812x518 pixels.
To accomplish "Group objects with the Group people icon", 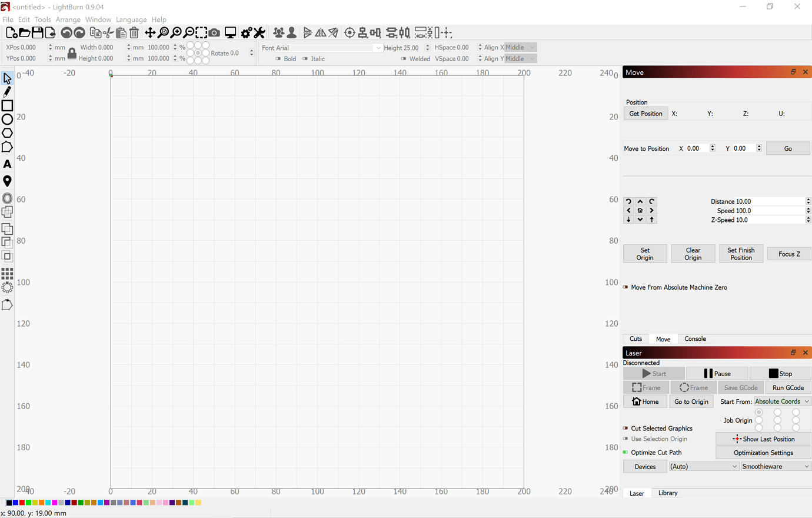I will pyautogui.click(x=278, y=33).
